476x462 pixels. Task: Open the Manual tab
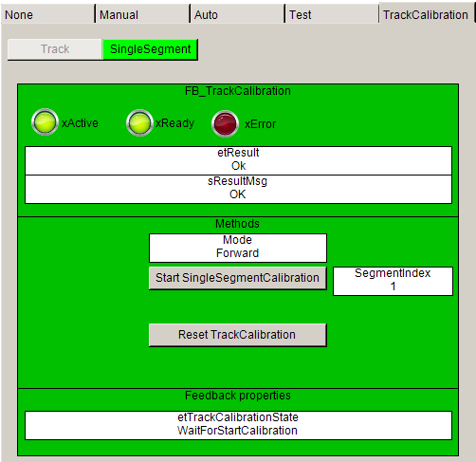[x=142, y=15]
